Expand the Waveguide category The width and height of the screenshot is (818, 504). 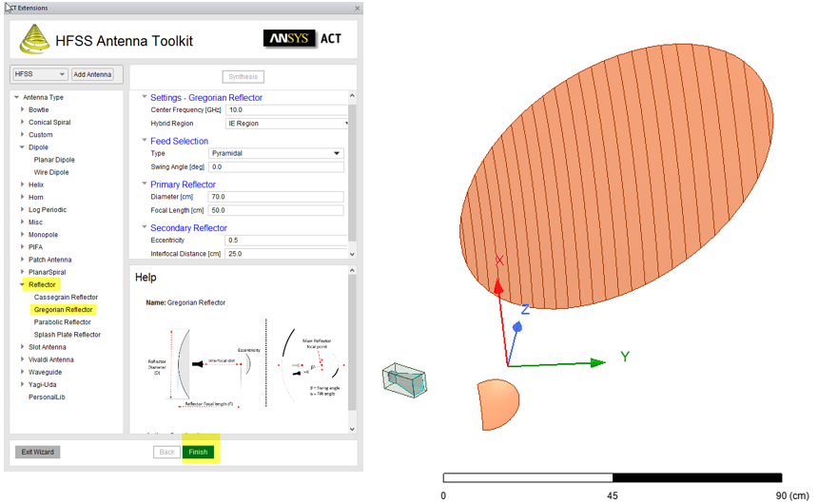pos(23,372)
